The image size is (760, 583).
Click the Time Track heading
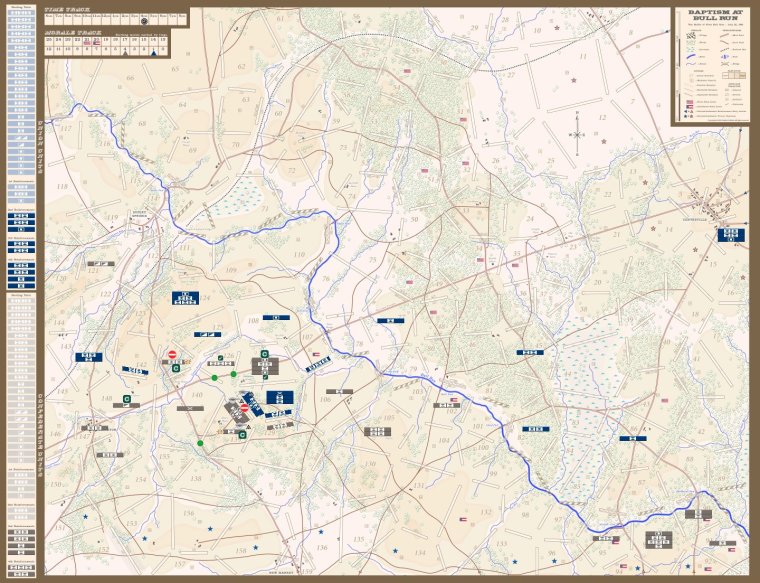(x=67, y=10)
